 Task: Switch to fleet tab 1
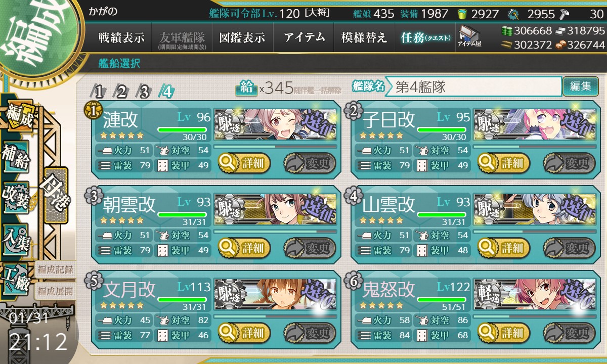[x=99, y=92]
